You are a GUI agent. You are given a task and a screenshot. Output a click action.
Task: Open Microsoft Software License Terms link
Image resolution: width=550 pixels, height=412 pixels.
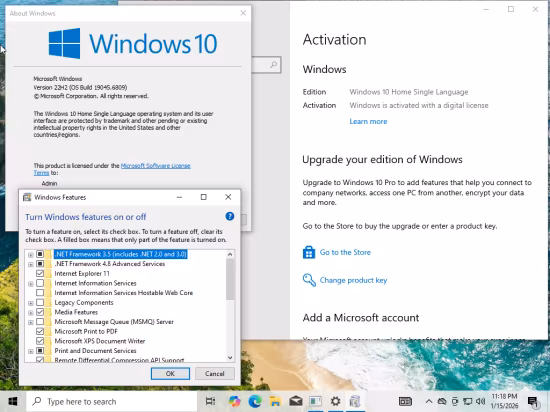click(x=155, y=166)
